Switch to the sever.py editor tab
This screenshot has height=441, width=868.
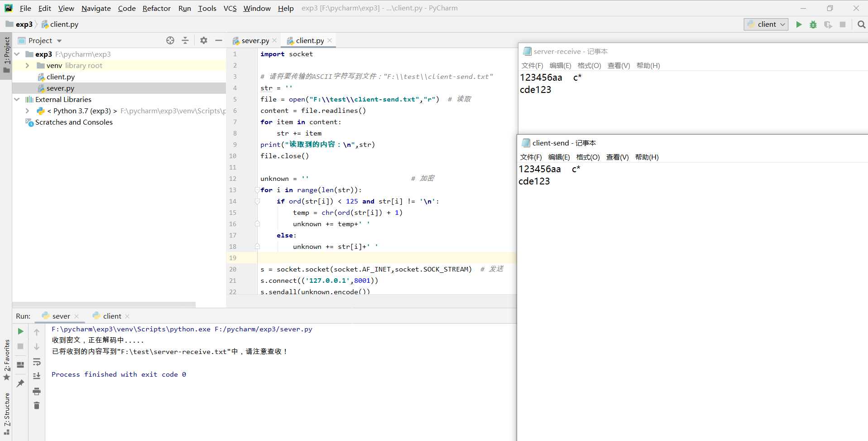pyautogui.click(x=255, y=40)
